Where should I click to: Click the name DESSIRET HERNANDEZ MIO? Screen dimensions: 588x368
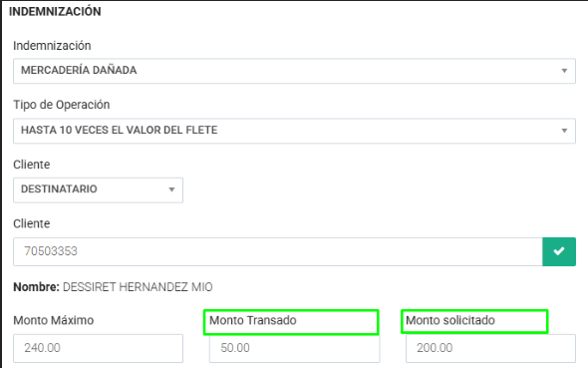(138, 287)
